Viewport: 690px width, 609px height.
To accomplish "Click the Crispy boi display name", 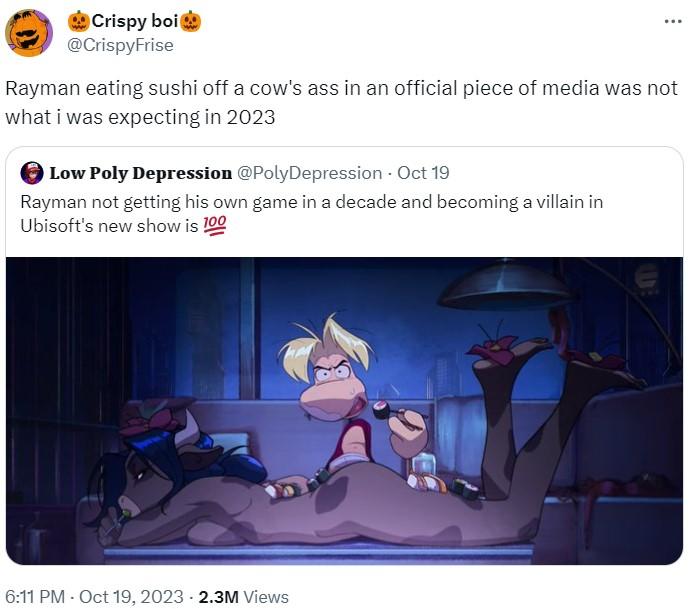I will click(x=134, y=21).
